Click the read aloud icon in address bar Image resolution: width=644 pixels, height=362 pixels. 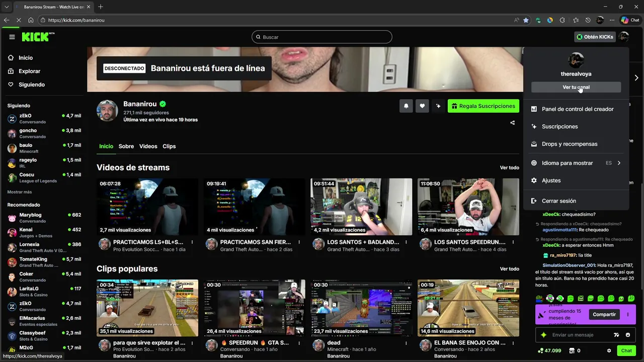(x=516, y=20)
